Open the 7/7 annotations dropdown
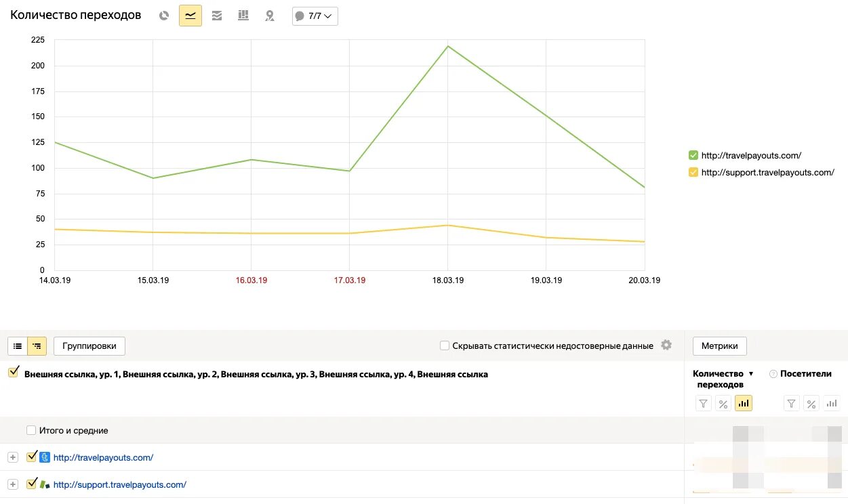 tap(315, 16)
